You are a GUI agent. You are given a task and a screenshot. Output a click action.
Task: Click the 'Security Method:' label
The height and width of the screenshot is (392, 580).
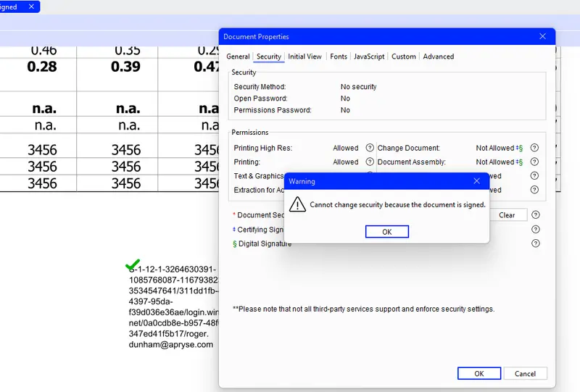[x=260, y=86]
